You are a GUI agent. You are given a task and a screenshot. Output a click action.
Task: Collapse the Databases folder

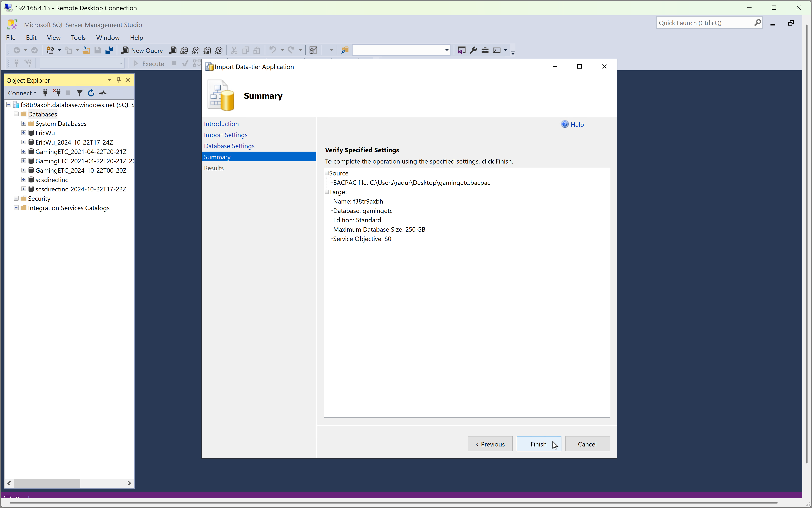click(x=16, y=114)
